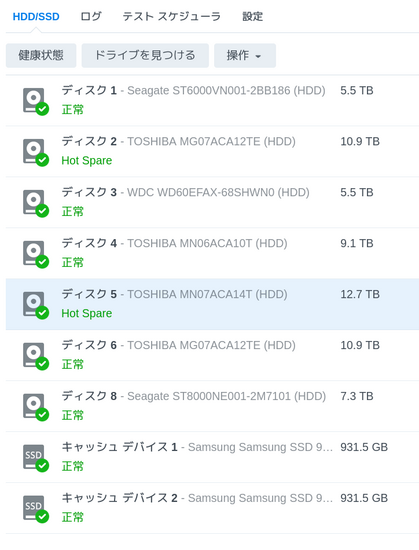The height and width of the screenshot is (550, 419).
Task: Go to the 設定 tab
Action: (x=252, y=16)
